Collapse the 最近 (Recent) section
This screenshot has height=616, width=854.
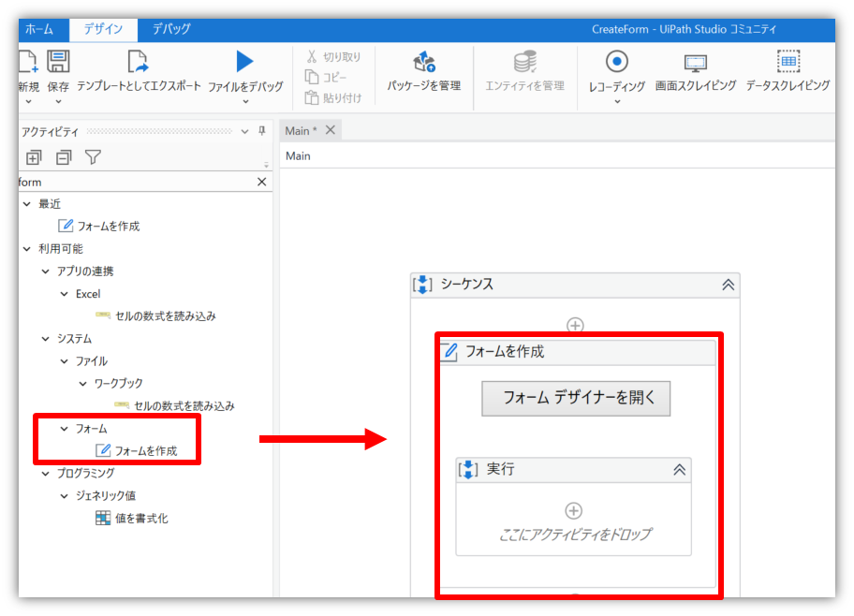(26, 204)
